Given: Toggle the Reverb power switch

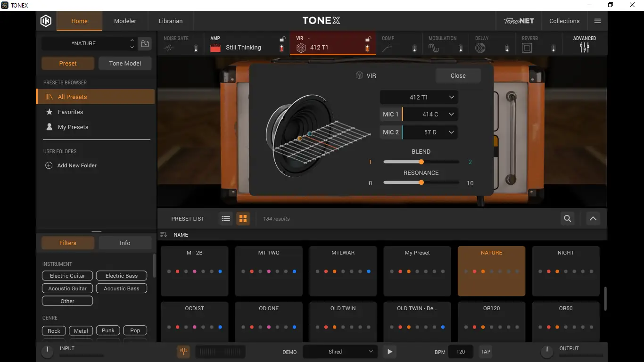Looking at the screenshot, I should 553,48.
